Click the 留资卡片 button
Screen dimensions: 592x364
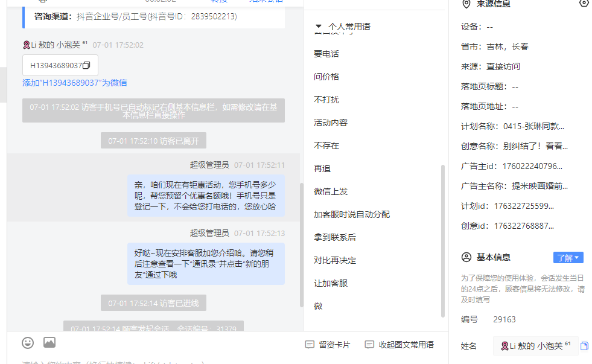[x=327, y=345]
